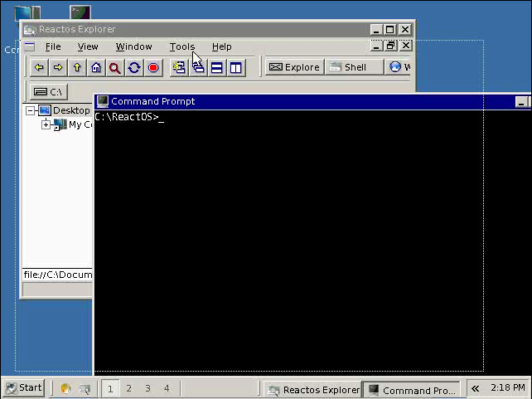Click the 2:18 PM clock

[508, 387]
